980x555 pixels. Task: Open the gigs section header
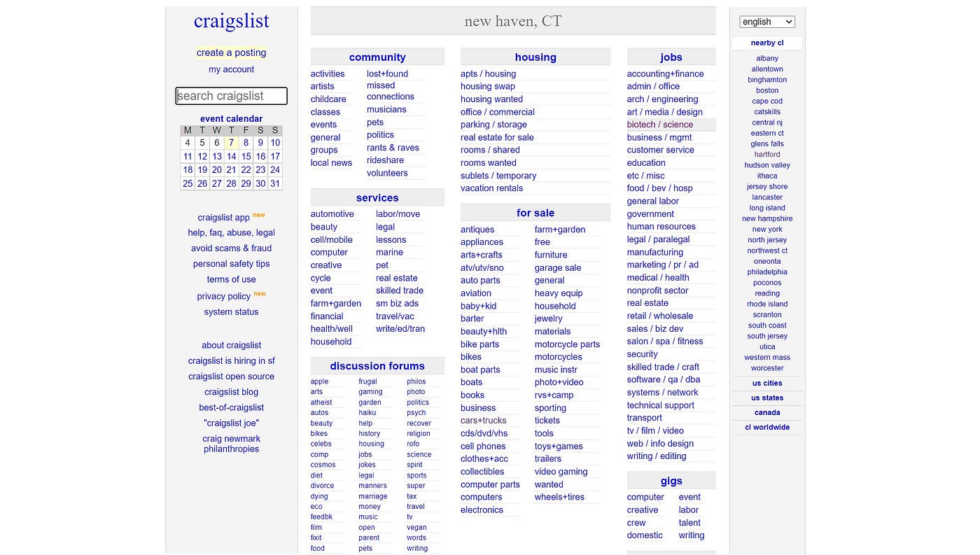(x=671, y=482)
